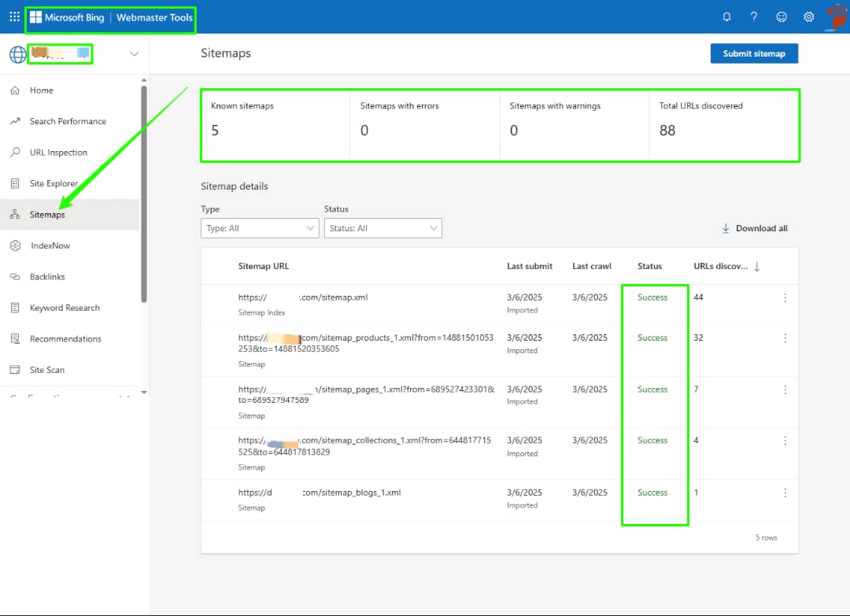Click the 5 rows count text
This screenshot has width=850, height=616.
pos(766,538)
